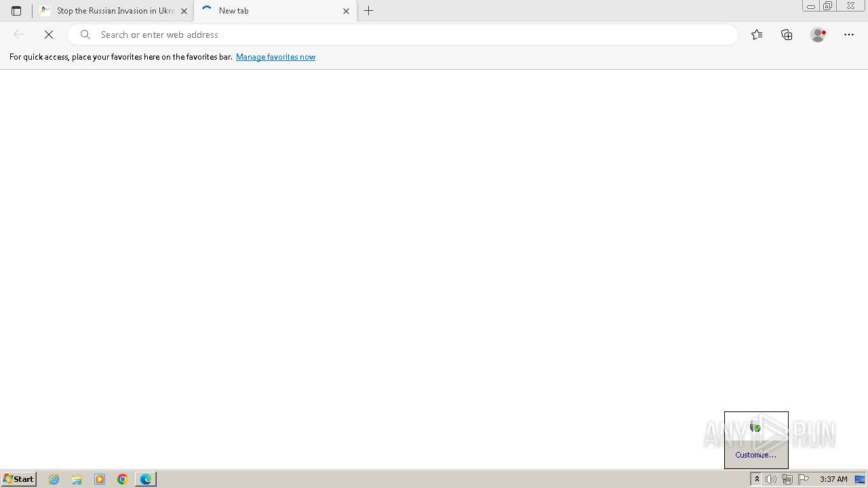
Task: Open the Collections icon
Action: coord(787,35)
